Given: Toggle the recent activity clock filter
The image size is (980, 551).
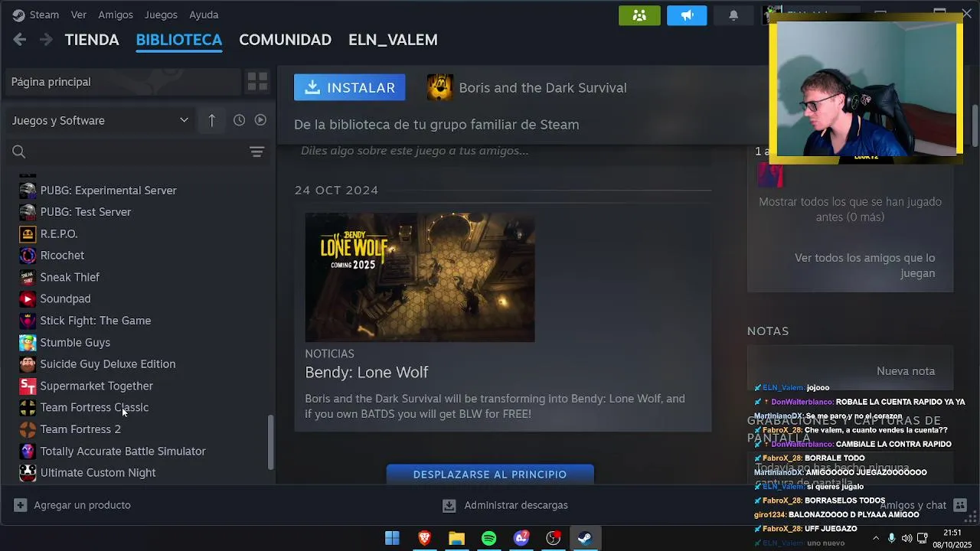Looking at the screenshot, I should (239, 120).
